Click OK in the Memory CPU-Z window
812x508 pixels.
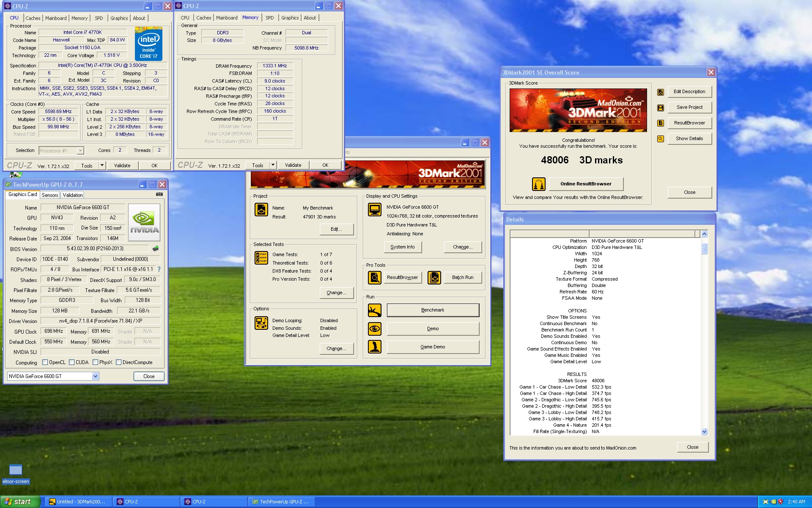click(x=325, y=165)
